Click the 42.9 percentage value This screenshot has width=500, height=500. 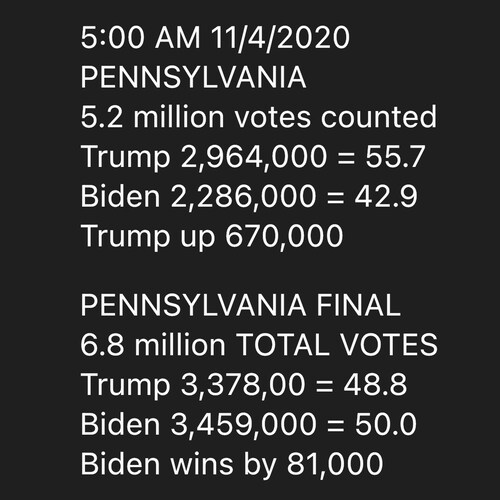386,196
